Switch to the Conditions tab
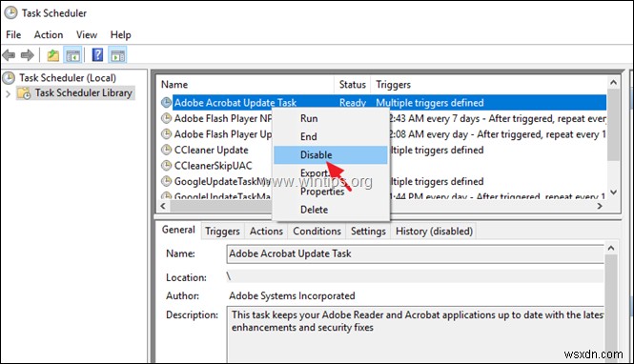The height and width of the screenshot is (364, 634). [317, 232]
